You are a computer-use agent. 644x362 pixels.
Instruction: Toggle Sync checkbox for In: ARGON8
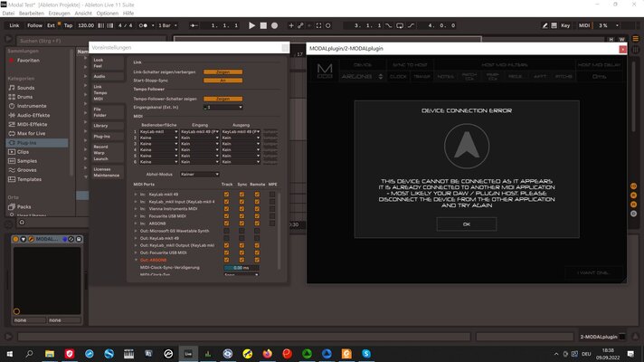(x=241, y=224)
